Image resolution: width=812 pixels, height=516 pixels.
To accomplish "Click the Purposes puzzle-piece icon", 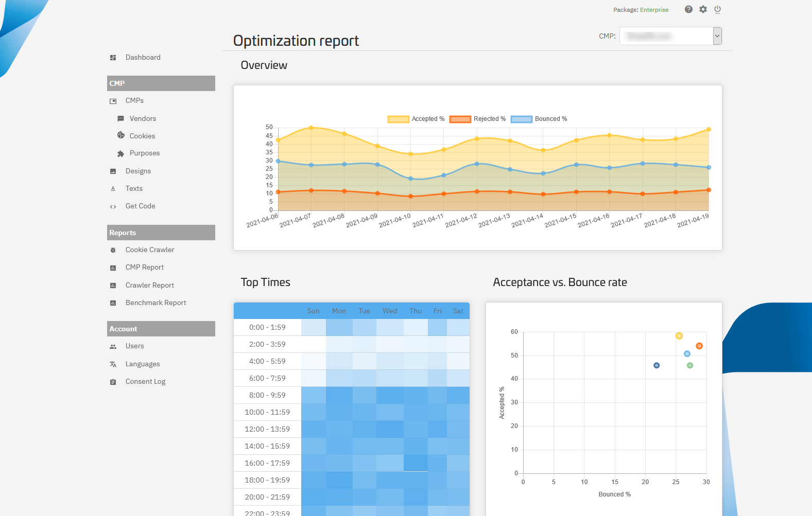I will 121,153.
